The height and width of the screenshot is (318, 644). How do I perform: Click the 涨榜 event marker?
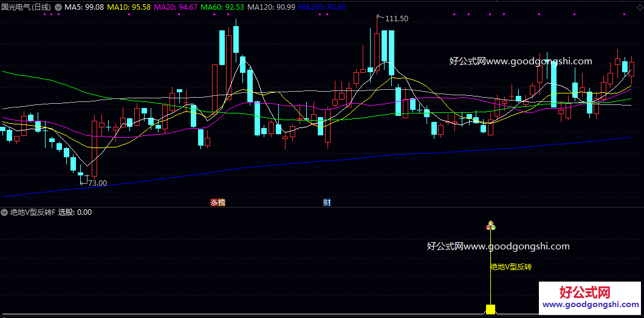point(218,202)
